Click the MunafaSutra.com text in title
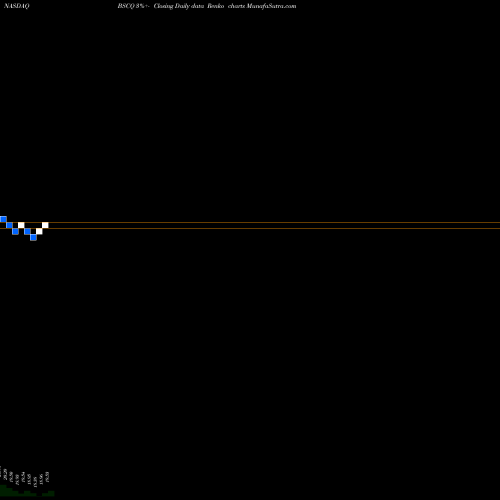Viewport: 500px width, 500px height. [x=271, y=6]
